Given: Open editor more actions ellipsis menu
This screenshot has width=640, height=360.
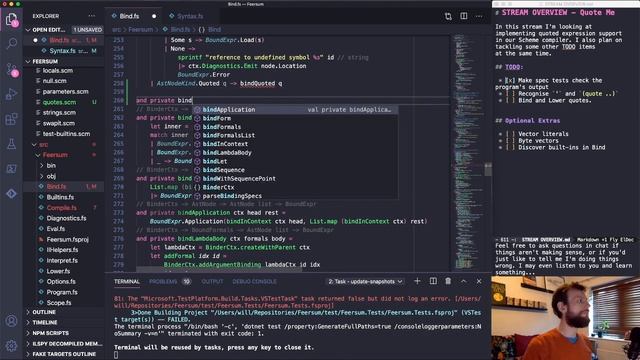Looking at the screenshot, I should point(479,16).
